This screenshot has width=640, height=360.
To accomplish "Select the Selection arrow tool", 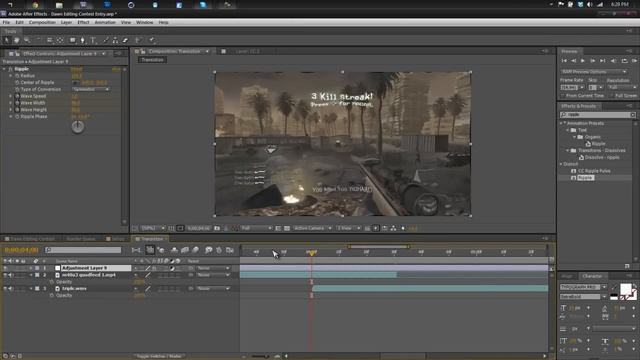I will click(x=6, y=40).
